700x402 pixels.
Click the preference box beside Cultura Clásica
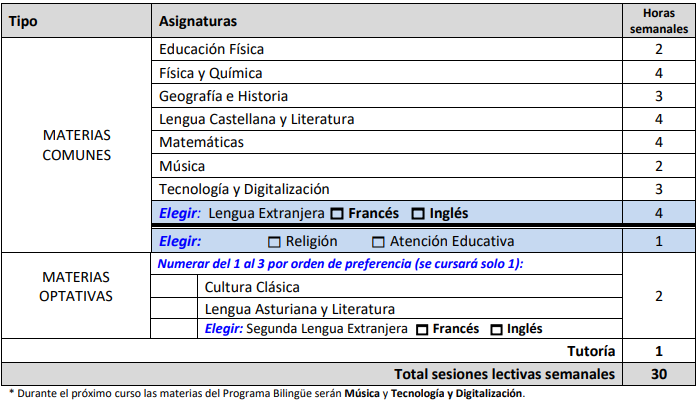coord(175,287)
